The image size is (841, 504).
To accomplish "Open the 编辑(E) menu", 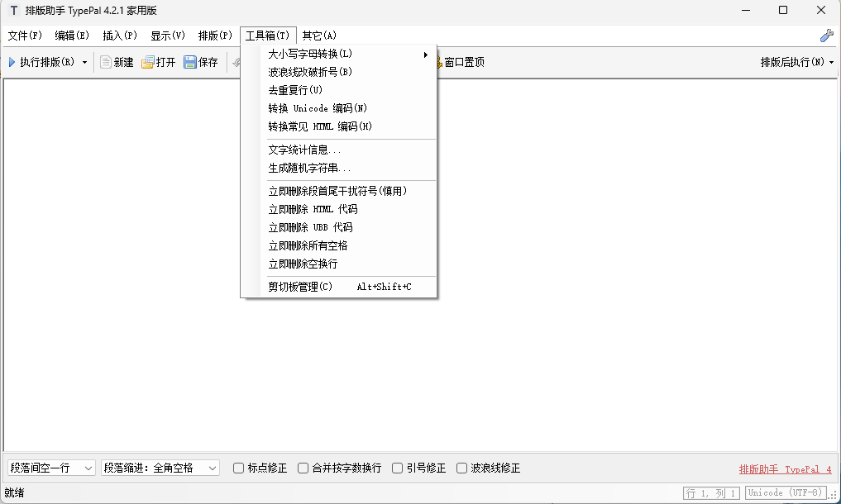I will click(x=72, y=36).
